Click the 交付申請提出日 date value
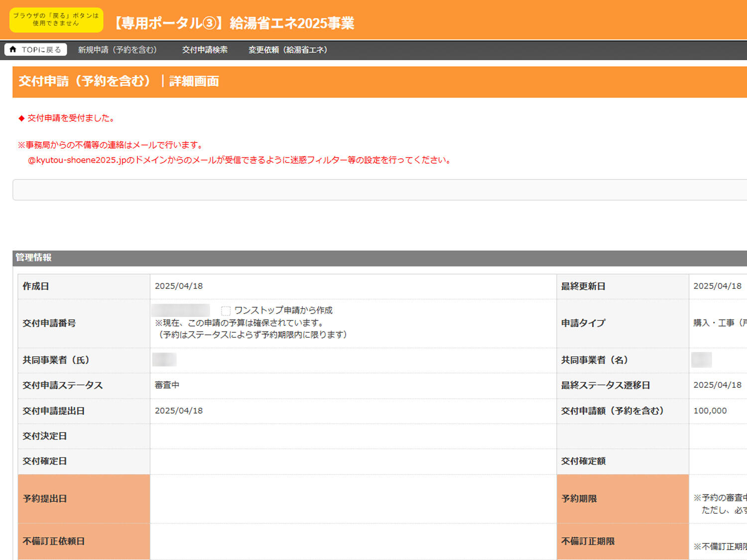 click(x=179, y=411)
